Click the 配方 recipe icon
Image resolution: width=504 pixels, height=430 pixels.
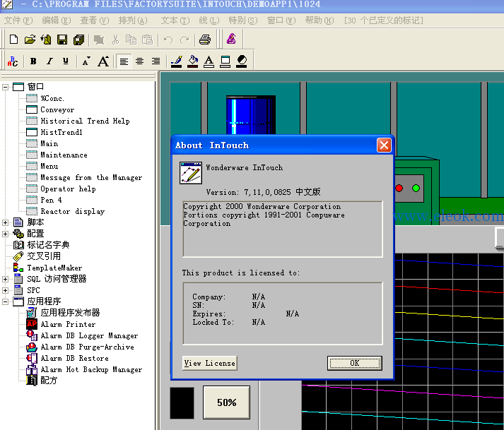(32, 381)
